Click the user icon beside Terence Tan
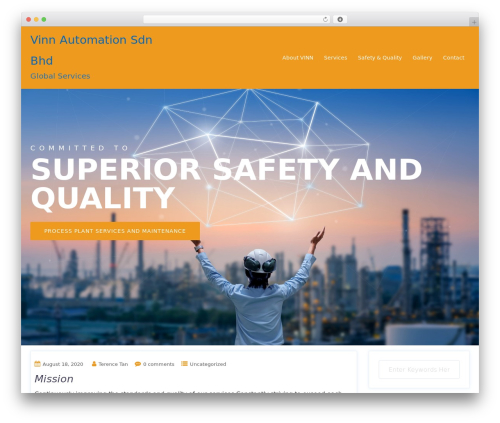This screenshot has width=500, height=423. coord(94,364)
